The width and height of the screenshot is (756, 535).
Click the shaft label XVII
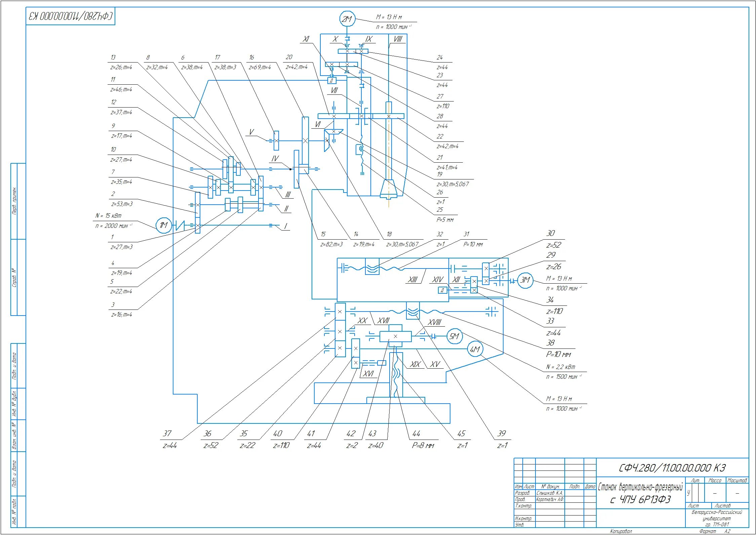(383, 321)
